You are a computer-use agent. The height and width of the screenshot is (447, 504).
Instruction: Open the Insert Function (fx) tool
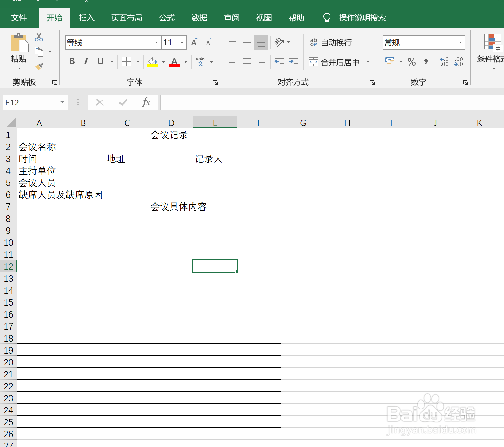146,102
